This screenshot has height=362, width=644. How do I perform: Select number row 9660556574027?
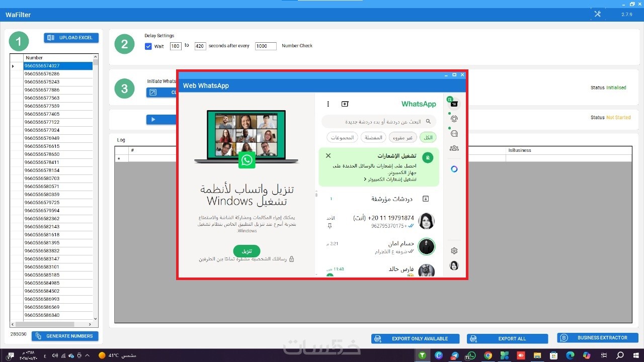[58, 66]
